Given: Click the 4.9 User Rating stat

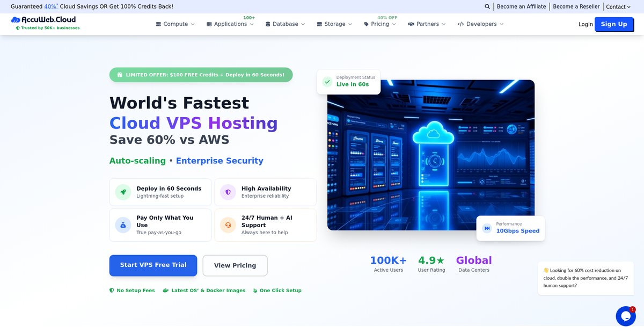Looking at the screenshot, I should (x=431, y=264).
